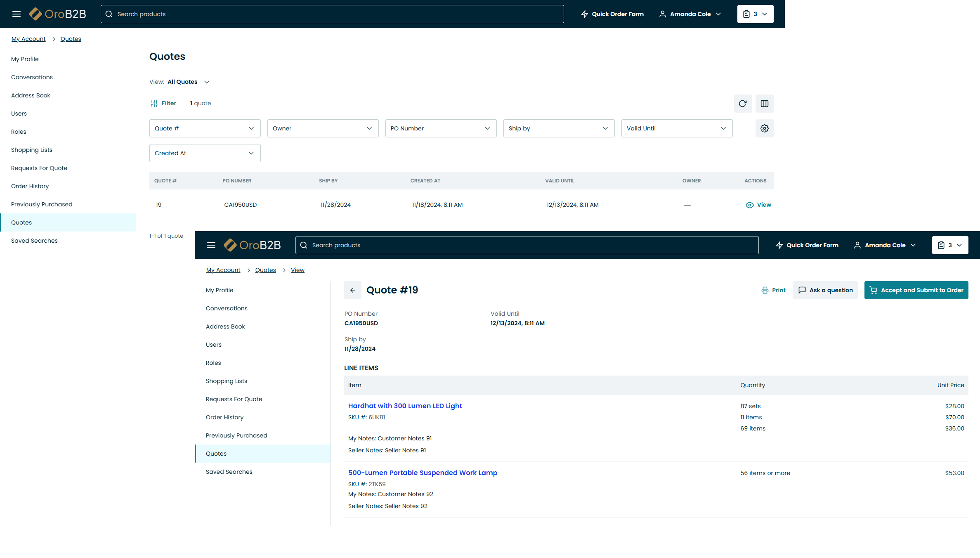This screenshot has width=980, height=558.
Task: Click Ask a question button
Action: click(x=825, y=290)
